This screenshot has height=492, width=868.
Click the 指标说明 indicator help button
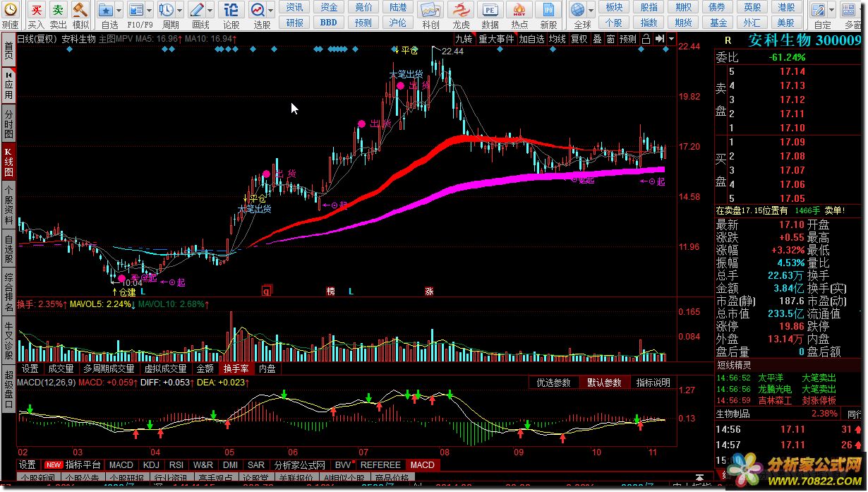[653, 383]
